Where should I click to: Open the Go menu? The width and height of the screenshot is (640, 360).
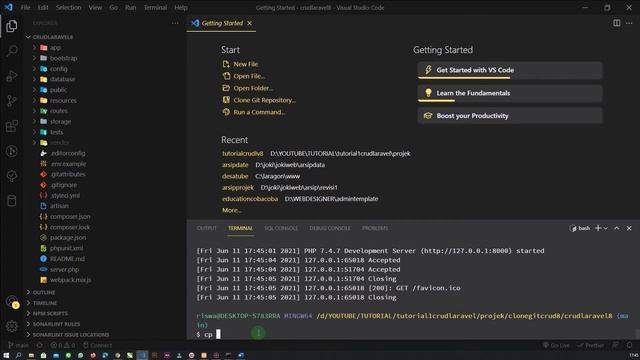113,7
